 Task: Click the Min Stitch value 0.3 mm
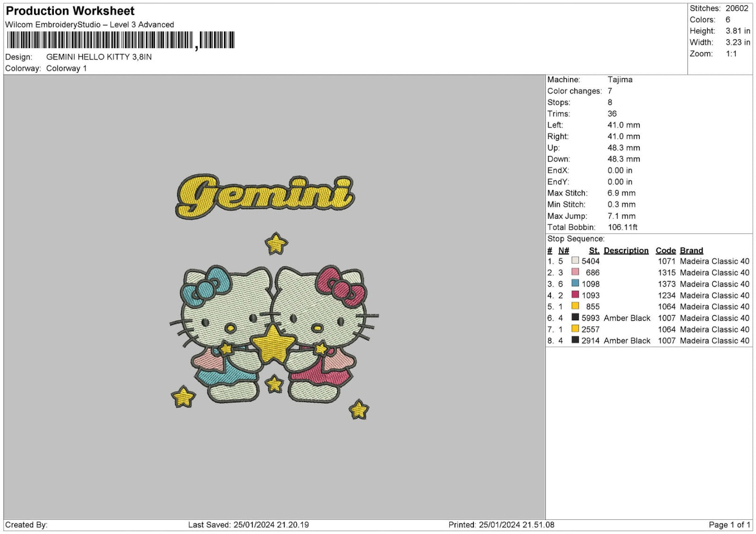click(x=622, y=204)
